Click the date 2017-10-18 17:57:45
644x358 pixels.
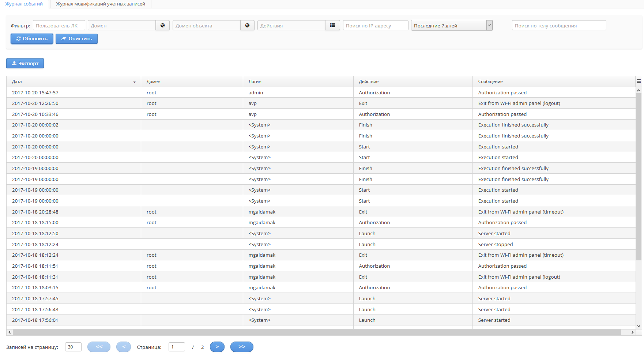click(35, 299)
